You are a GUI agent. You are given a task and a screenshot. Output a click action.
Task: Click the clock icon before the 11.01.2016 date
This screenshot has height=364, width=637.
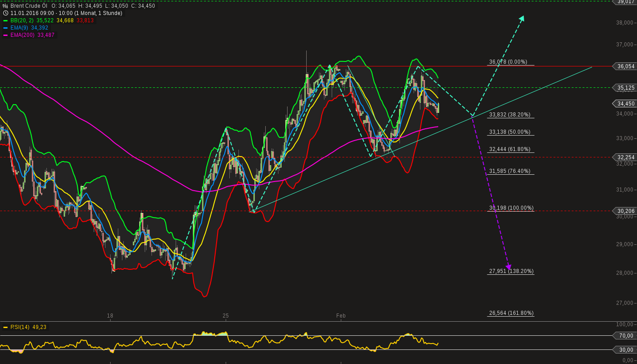point(5,13)
